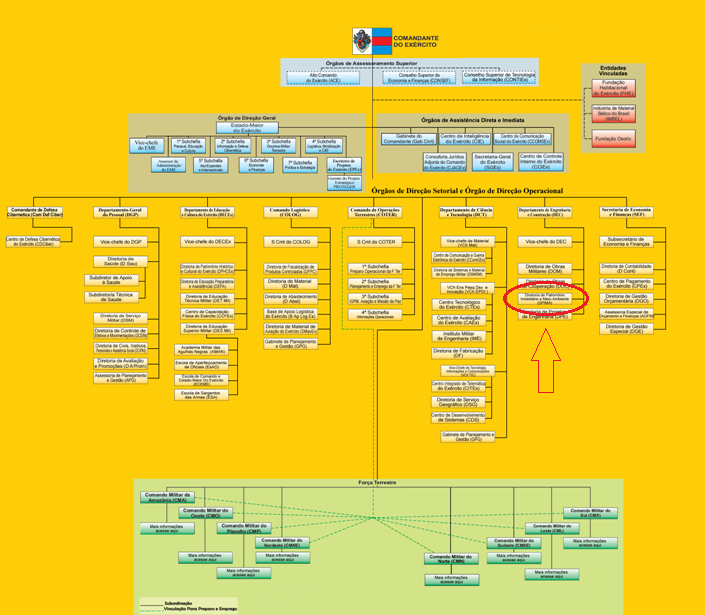
Task: Click S Cmt do COLOG box
Action: tap(290, 242)
